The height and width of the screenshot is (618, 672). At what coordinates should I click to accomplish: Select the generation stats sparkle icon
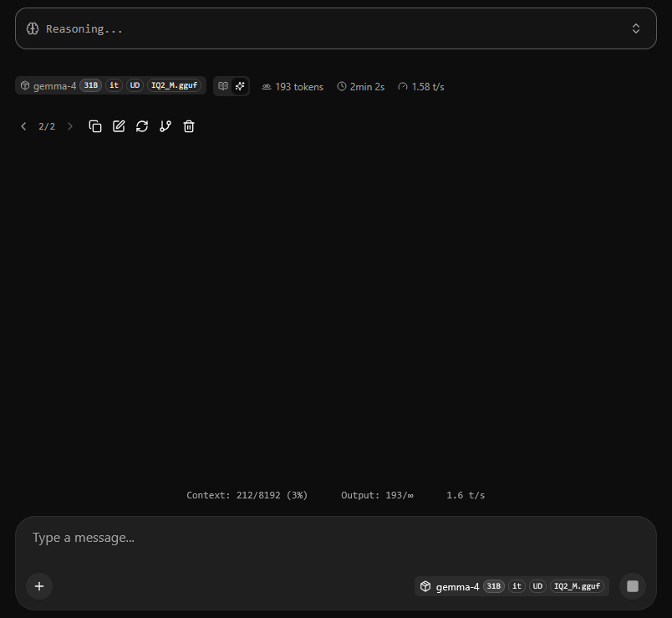[x=240, y=86]
